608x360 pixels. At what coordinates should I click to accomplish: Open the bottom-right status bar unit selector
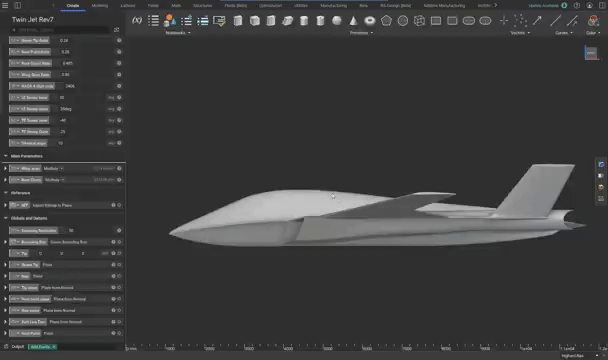click(x=580, y=356)
